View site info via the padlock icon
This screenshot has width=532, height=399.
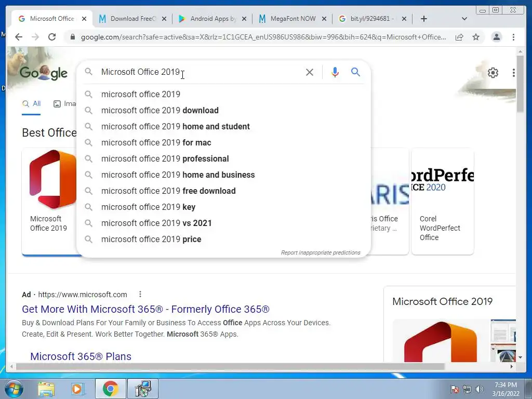[x=72, y=37]
